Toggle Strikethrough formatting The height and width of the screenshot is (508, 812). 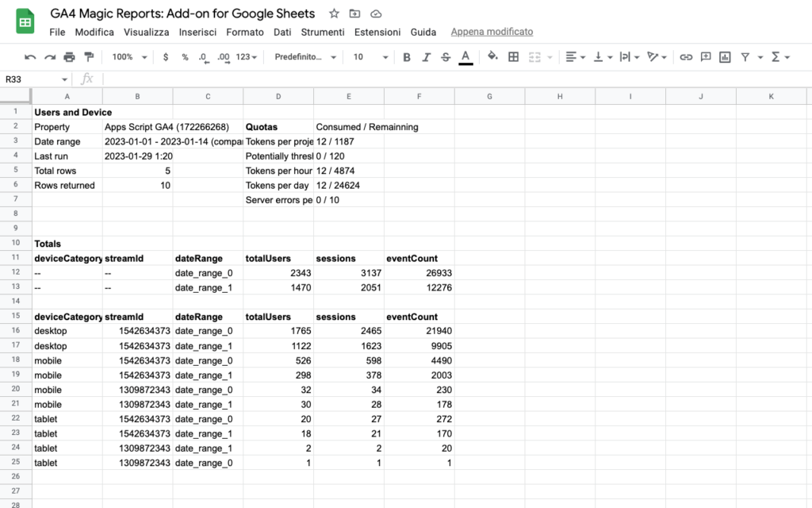tap(446, 57)
